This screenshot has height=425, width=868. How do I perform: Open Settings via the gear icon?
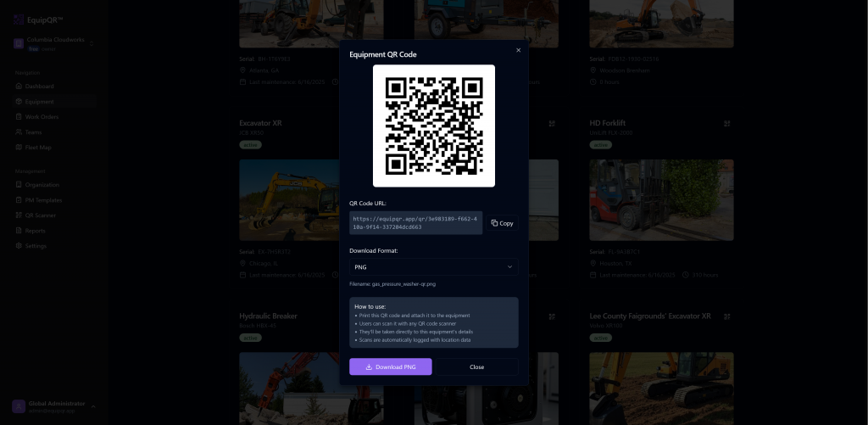tap(18, 246)
